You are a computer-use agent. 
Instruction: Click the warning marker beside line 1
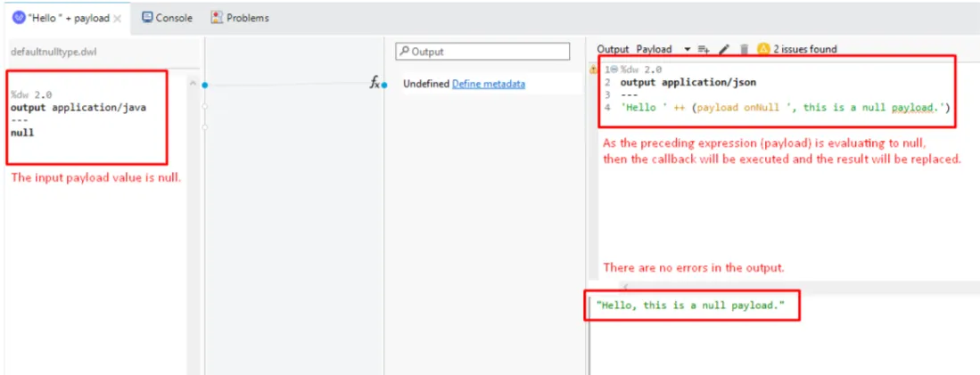tap(594, 69)
